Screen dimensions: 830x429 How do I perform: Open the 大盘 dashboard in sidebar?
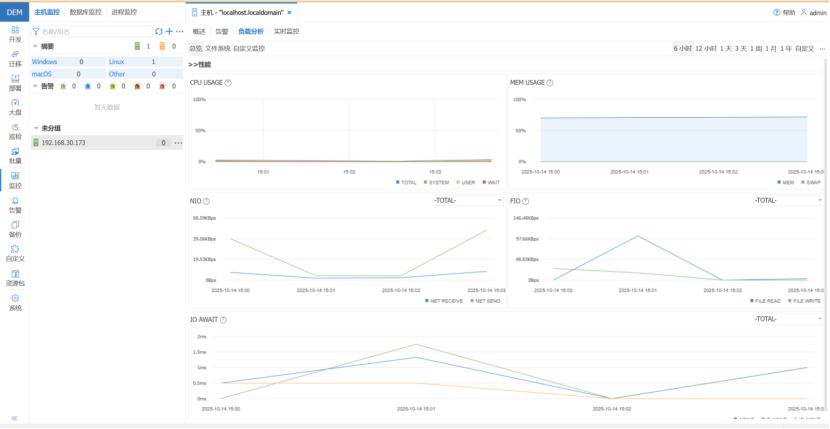15,107
